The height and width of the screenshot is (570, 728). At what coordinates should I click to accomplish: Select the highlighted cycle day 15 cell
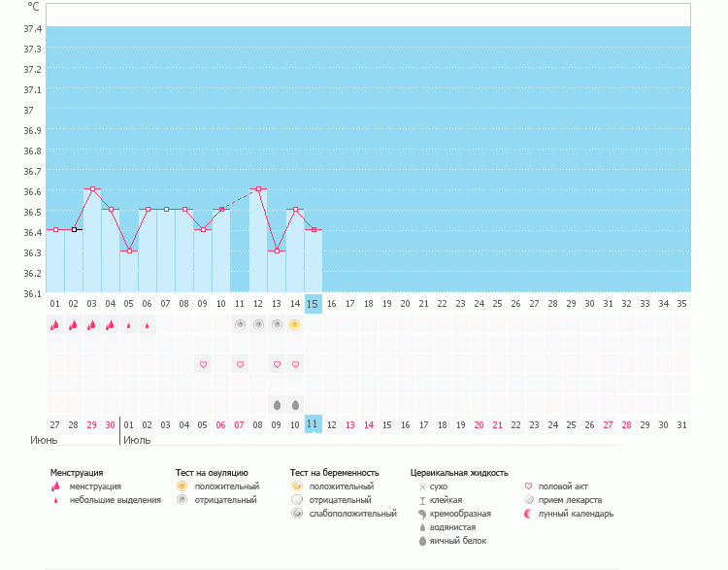pos(313,304)
